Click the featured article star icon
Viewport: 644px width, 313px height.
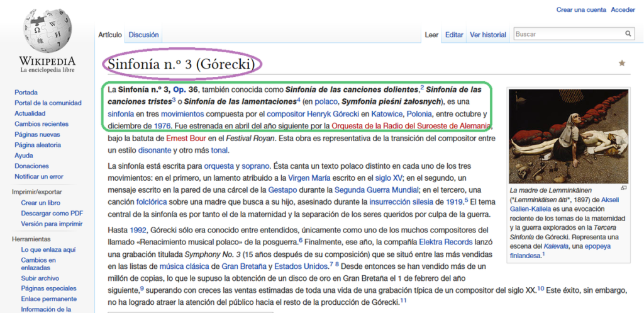click(x=622, y=63)
